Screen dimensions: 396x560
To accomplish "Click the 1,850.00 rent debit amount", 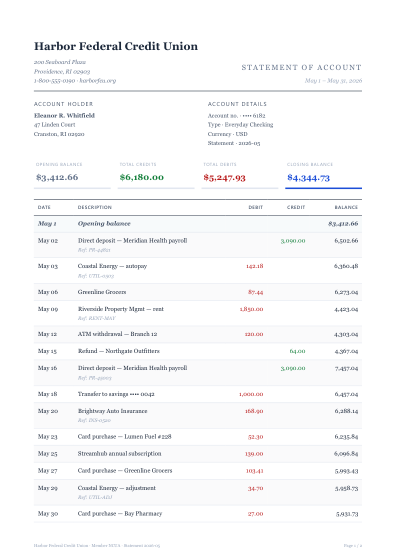I will [251, 309].
